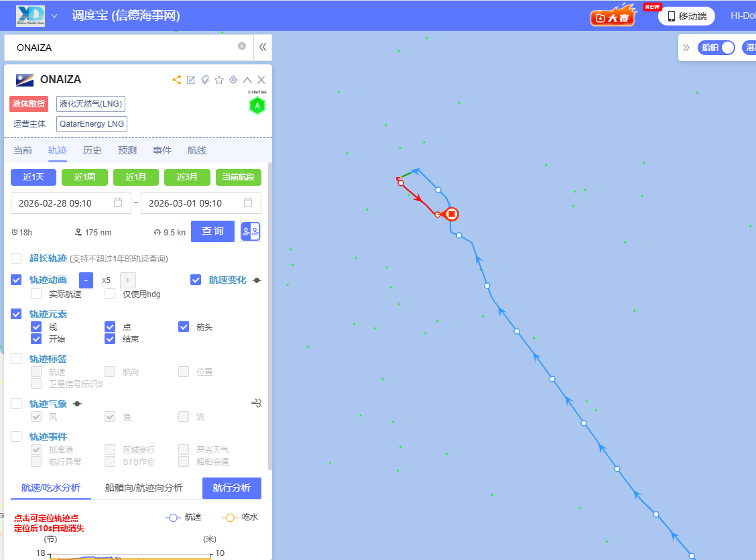
Task: Click the wind weather icon beside 轨迹气象
Action: [256, 403]
